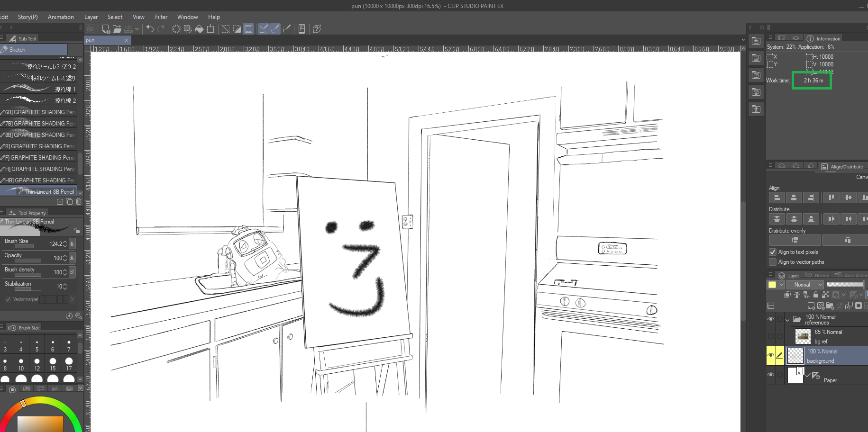Open the CLIP STUDIO TABMATE icon
This screenshot has width=868, height=432.
302,29
